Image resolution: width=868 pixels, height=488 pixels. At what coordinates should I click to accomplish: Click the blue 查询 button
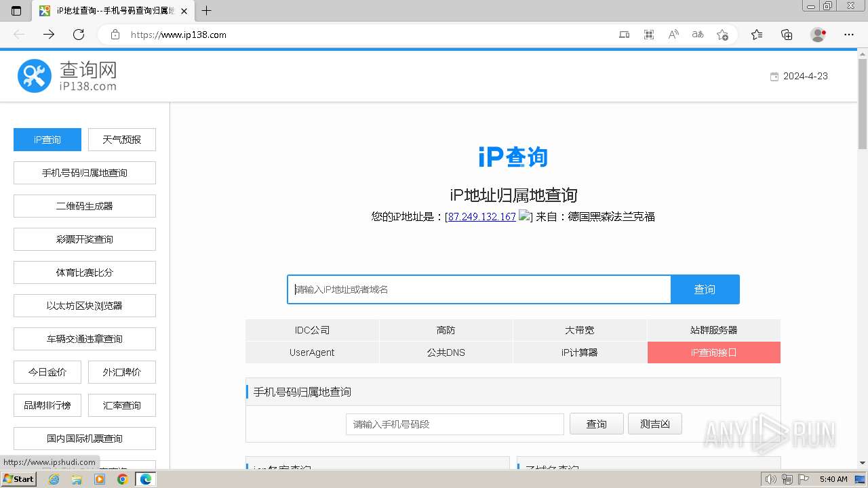coord(705,289)
